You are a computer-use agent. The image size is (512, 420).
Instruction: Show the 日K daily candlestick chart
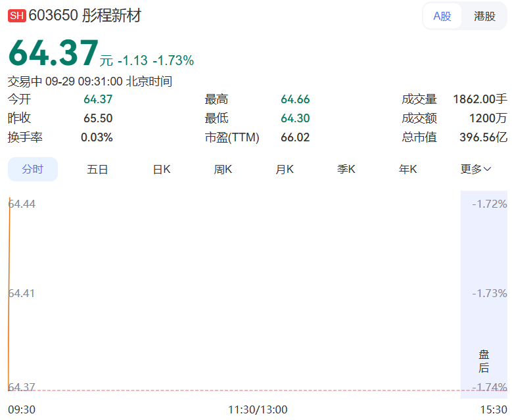(162, 169)
